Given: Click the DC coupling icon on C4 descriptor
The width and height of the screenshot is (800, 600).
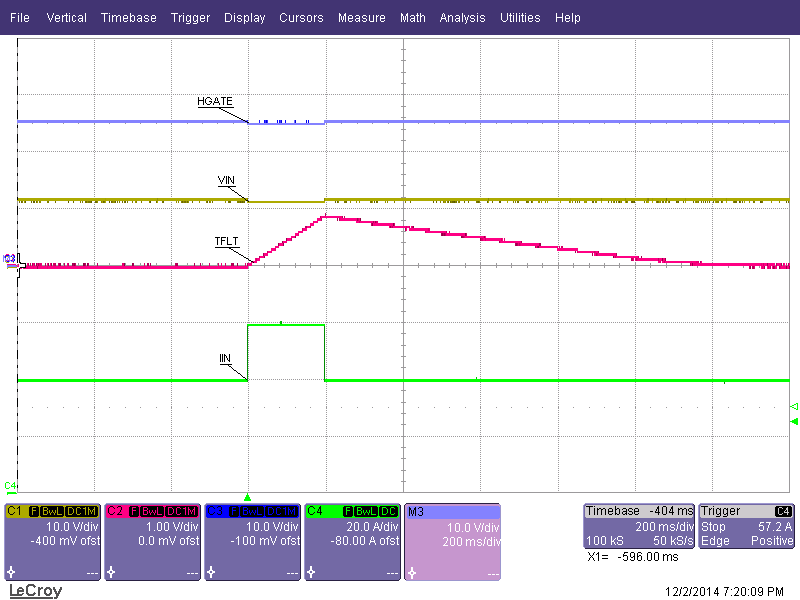Looking at the screenshot, I should 389,510.
